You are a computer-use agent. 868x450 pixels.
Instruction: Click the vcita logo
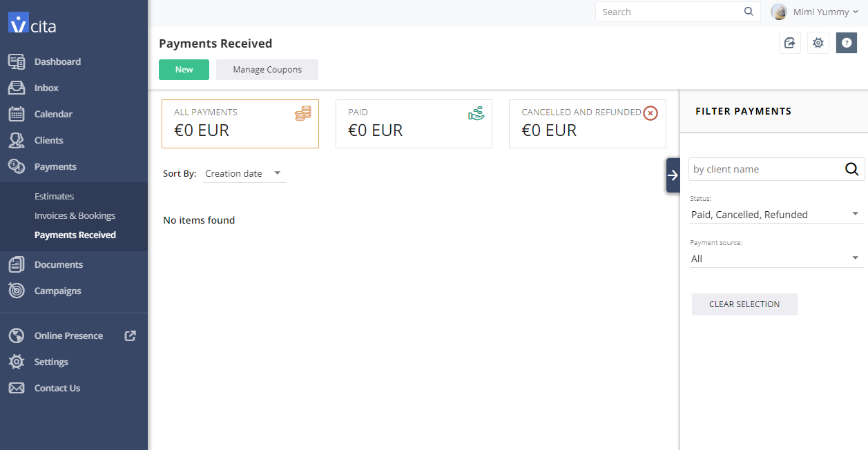point(32,23)
